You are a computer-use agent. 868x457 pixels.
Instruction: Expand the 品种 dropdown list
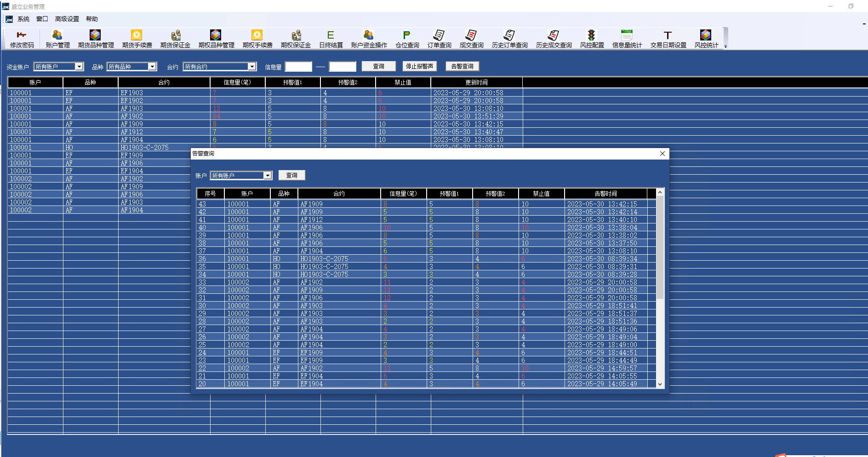152,67
